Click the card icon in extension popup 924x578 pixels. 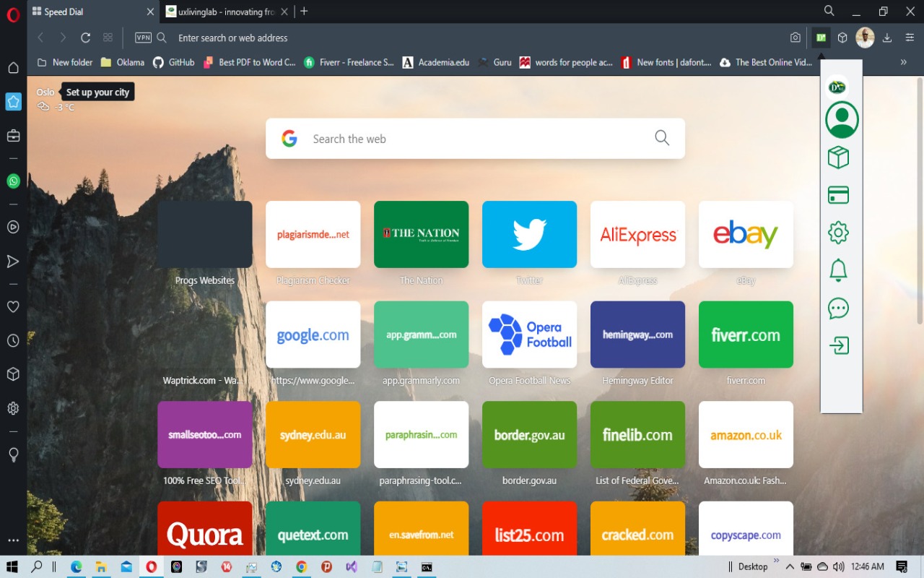click(x=838, y=195)
